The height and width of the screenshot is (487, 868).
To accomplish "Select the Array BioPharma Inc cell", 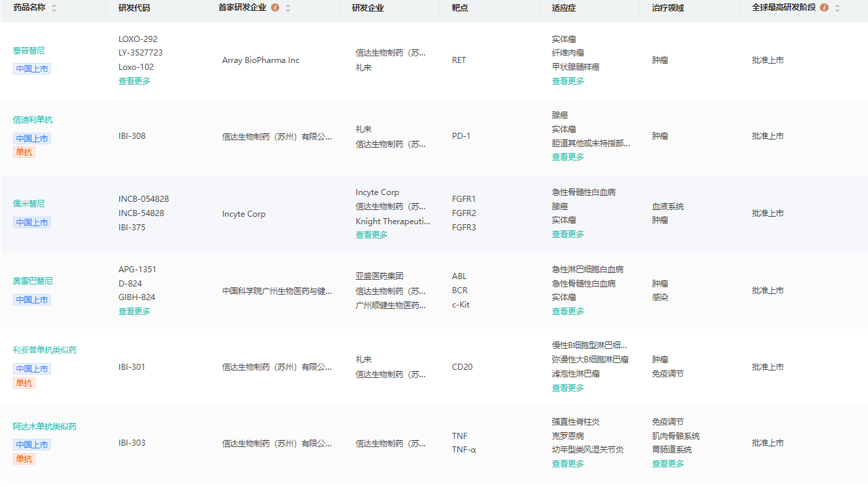I will click(261, 60).
